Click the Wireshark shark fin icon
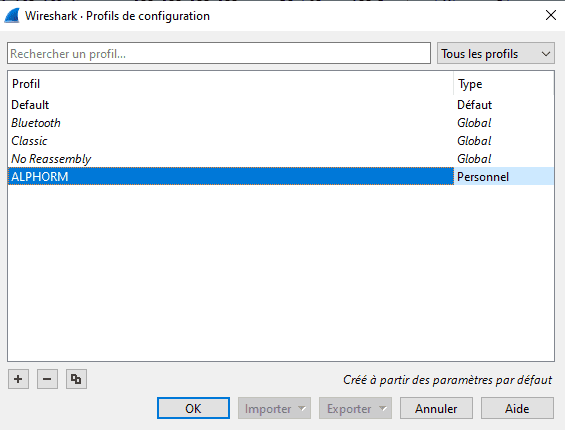The height and width of the screenshot is (430, 565). point(12,16)
